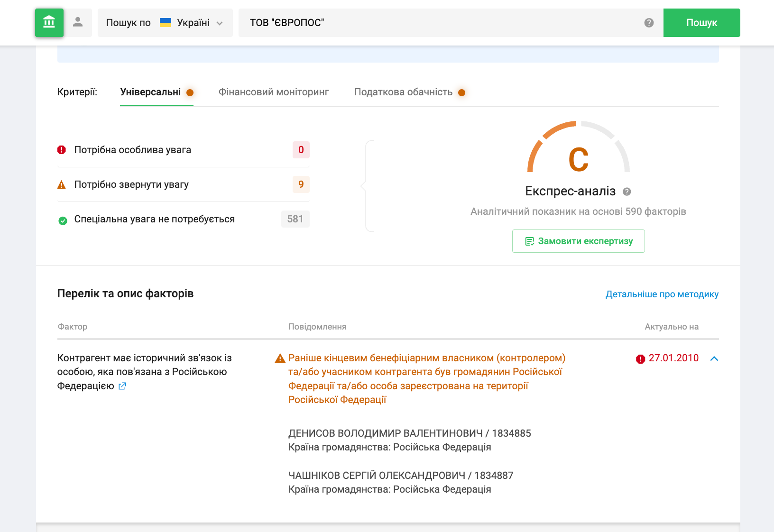Click Замовити експертизу

point(578,241)
